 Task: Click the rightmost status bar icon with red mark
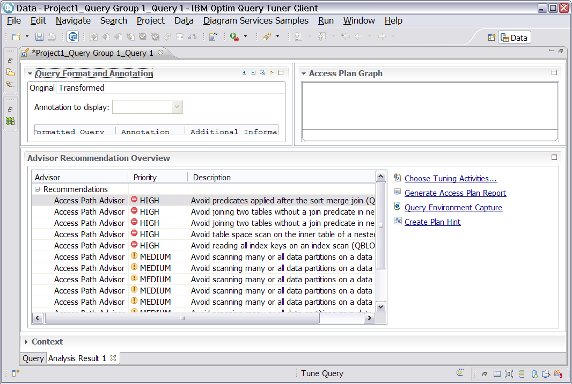pyautogui.click(x=558, y=373)
